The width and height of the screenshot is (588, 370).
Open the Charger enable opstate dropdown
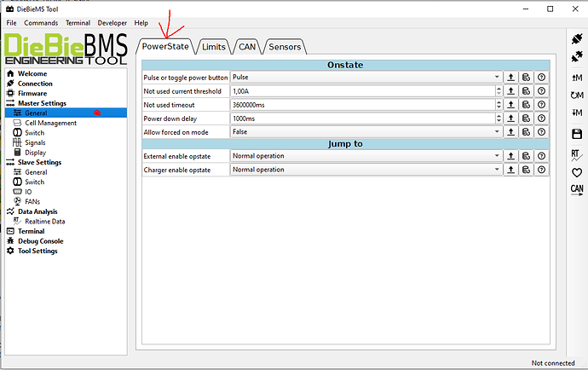click(x=366, y=170)
